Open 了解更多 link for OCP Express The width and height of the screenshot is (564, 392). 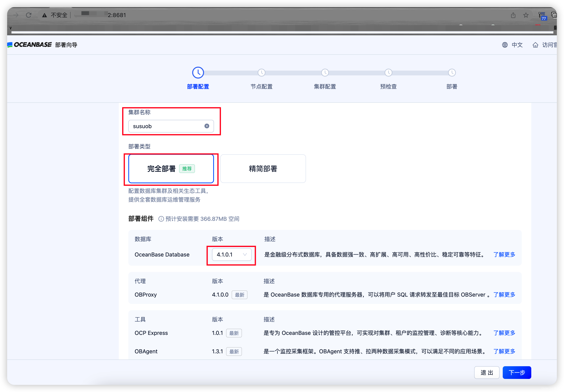[x=504, y=333]
